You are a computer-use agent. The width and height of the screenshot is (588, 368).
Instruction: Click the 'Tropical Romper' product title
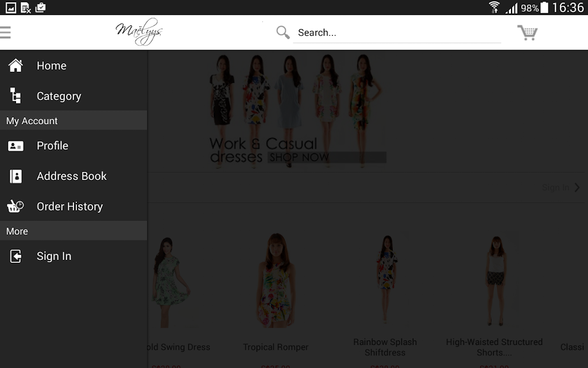click(276, 347)
